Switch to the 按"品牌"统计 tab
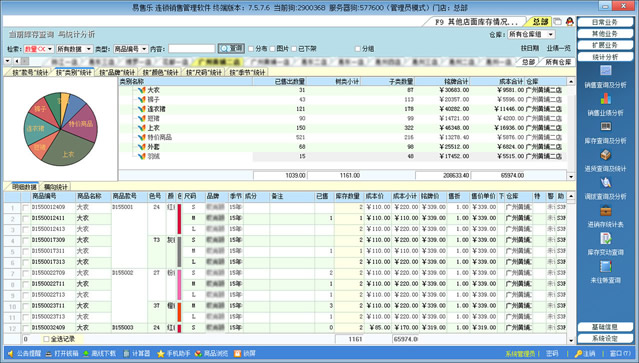The height and width of the screenshot is (363, 639). [117, 73]
